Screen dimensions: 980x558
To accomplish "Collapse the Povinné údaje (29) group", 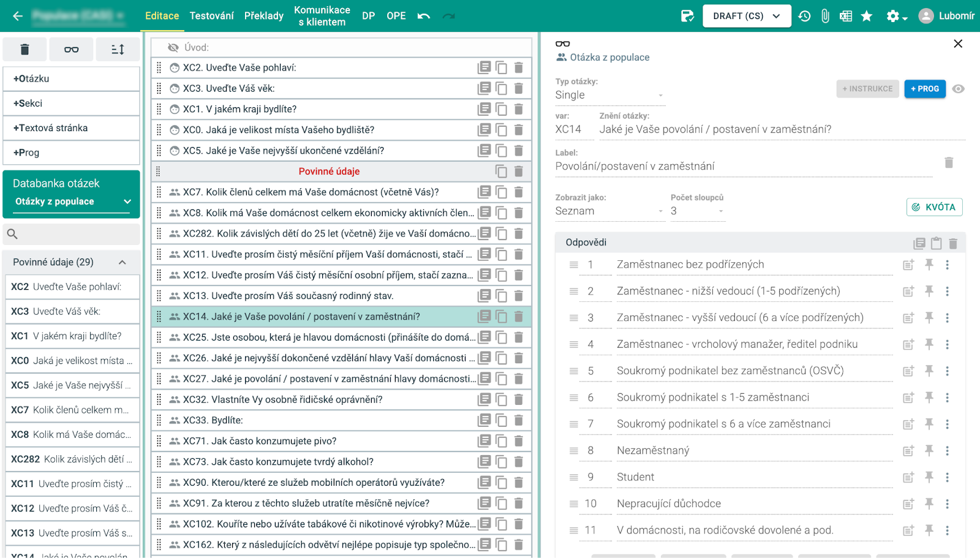I will click(122, 262).
